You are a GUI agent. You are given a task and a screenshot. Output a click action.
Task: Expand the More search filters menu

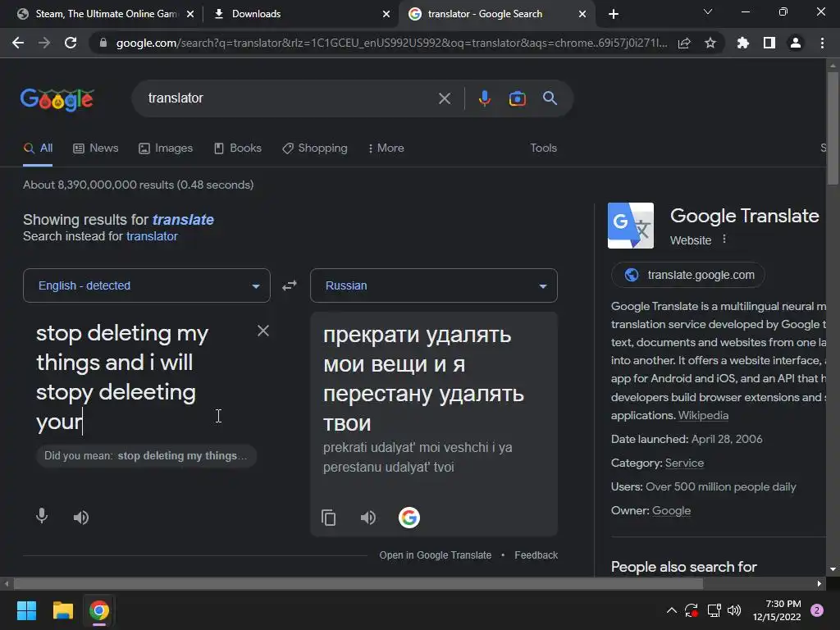click(x=386, y=148)
